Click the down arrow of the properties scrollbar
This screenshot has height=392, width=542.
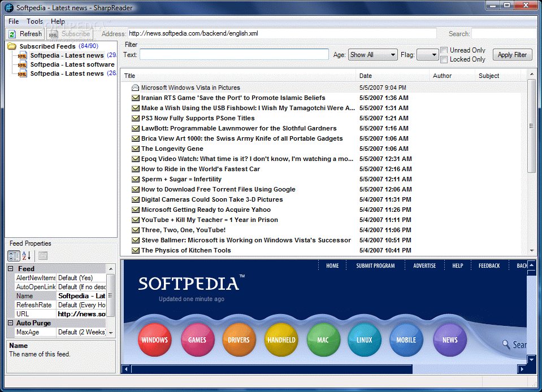[x=111, y=333]
